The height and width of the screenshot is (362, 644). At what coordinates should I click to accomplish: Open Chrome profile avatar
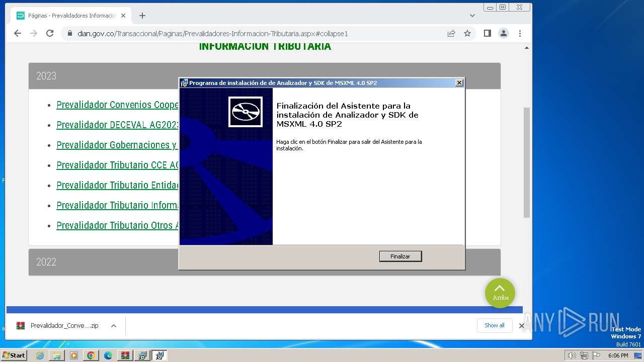tap(503, 33)
